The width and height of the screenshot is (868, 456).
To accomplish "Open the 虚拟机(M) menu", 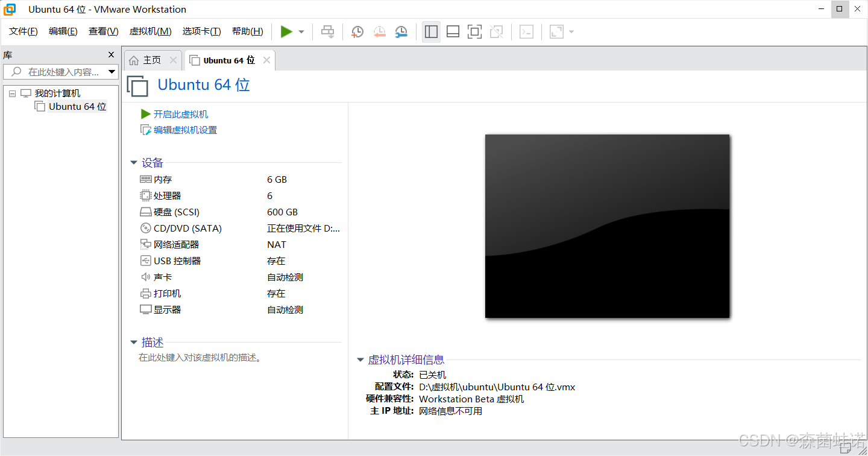I will (151, 31).
